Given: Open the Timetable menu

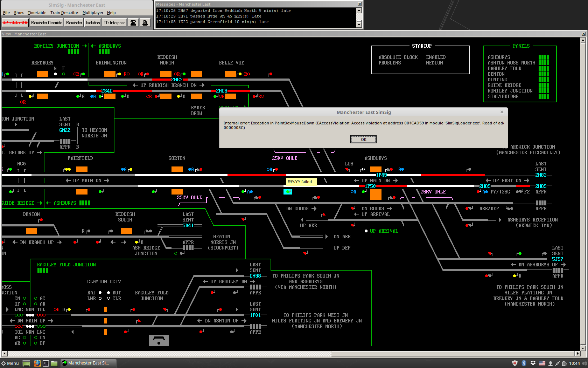Looking at the screenshot, I should (x=37, y=13).
